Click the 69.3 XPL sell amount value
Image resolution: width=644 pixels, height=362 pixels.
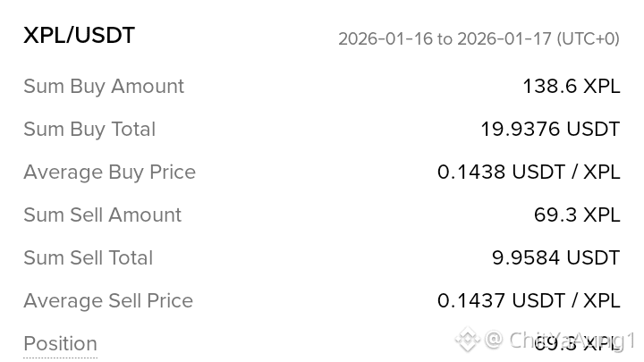(576, 215)
